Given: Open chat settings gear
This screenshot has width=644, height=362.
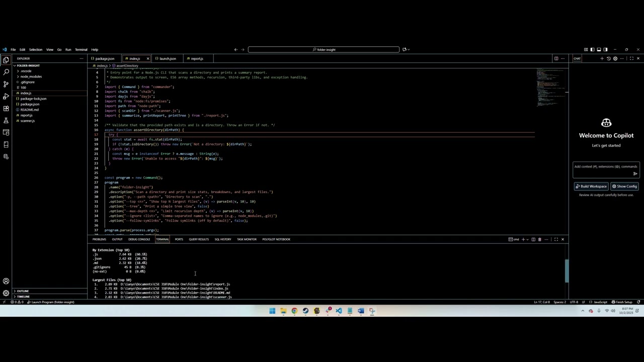Looking at the screenshot, I should point(615,58).
